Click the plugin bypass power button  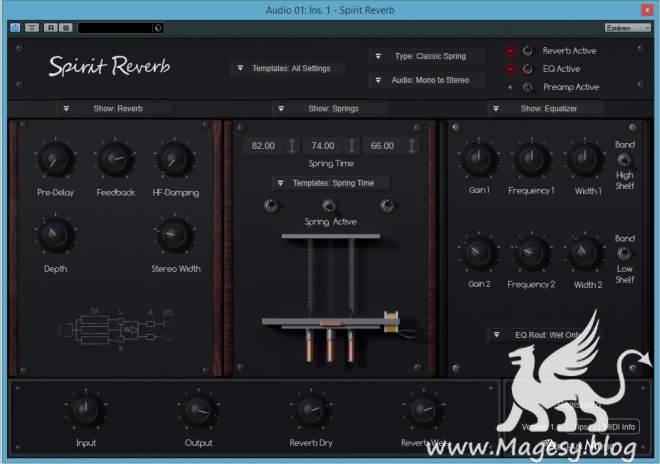15,28
